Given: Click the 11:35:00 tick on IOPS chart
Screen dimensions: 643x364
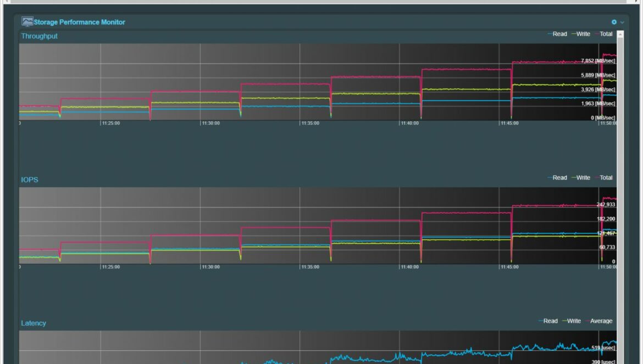Looking at the screenshot, I should [x=310, y=267].
